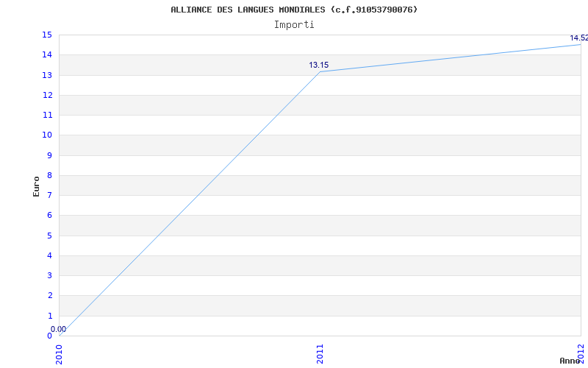Click the Euro y-axis title
This screenshot has width=588, height=368.
(x=36, y=186)
